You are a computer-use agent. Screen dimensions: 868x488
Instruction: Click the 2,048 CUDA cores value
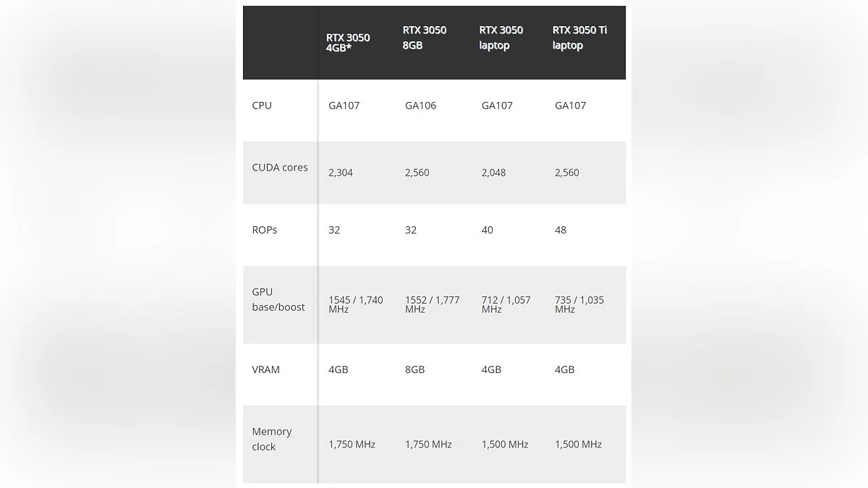pyautogui.click(x=494, y=173)
